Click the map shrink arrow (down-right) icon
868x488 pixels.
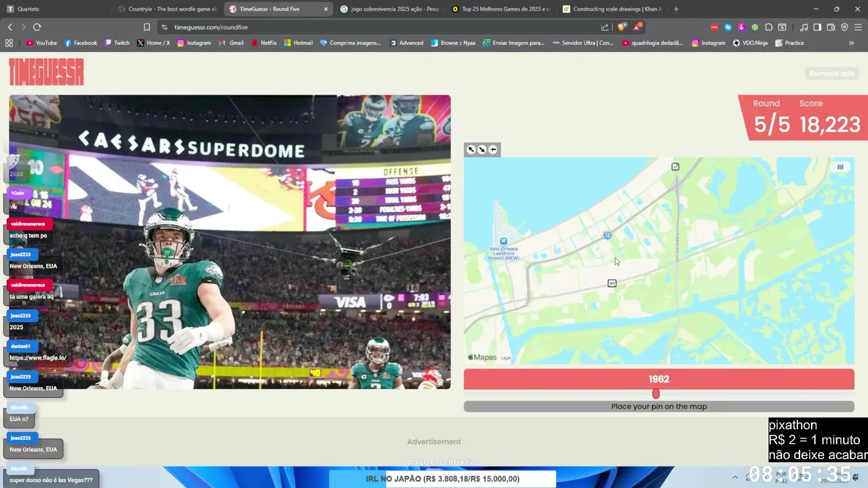click(482, 150)
